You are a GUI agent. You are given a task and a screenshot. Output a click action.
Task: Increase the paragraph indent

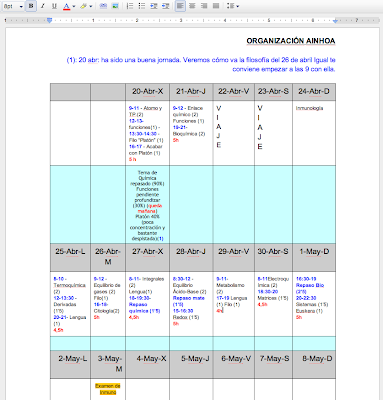[x=166, y=6]
